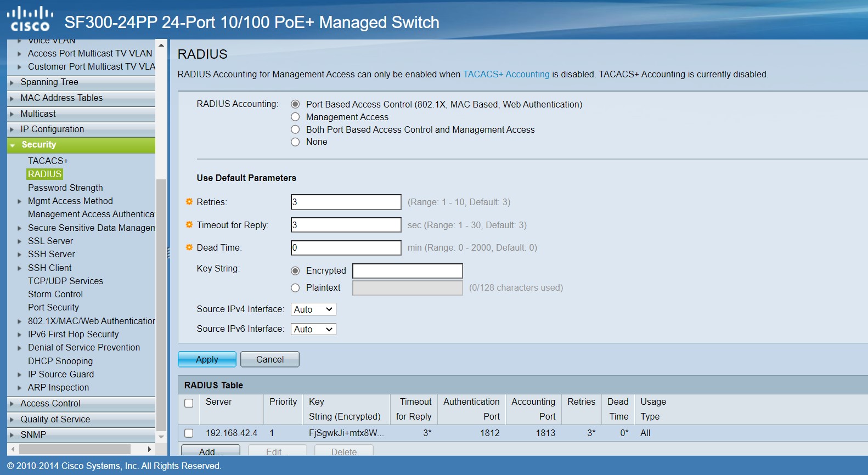Click the sidebar splitter handle

tap(168, 252)
